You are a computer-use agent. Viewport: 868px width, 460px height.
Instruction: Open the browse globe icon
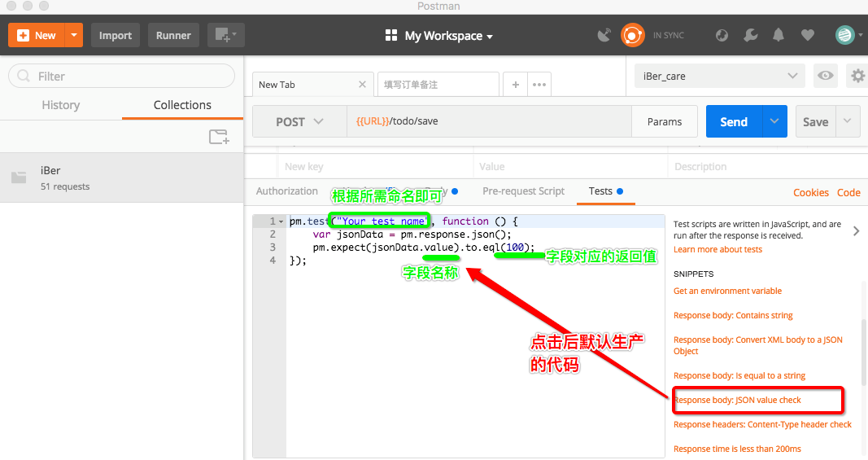(x=722, y=35)
